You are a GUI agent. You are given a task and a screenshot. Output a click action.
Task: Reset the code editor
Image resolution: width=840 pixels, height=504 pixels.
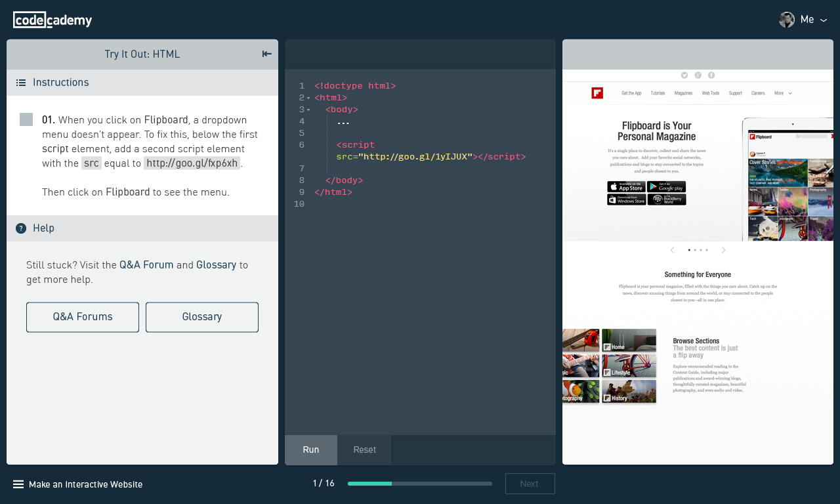coord(364,450)
